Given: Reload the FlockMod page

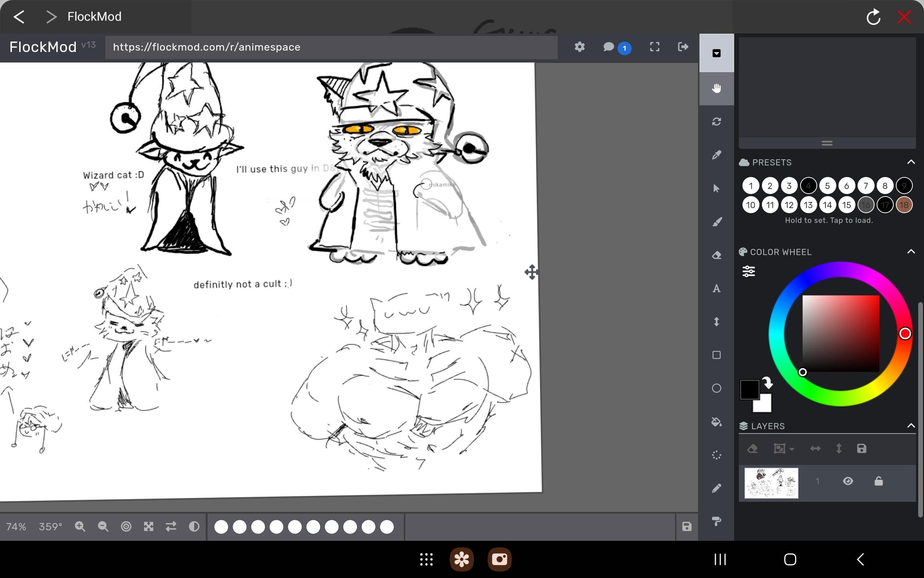Looking at the screenshot, I should [x=873, y=17].
